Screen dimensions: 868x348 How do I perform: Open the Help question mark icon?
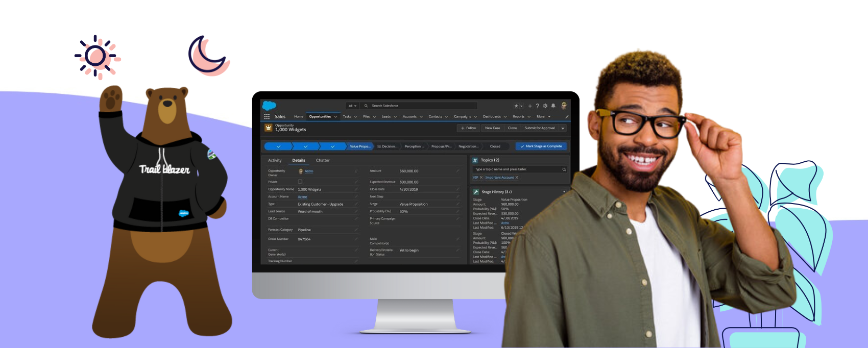pyautogui.click(x=538, y=106)
